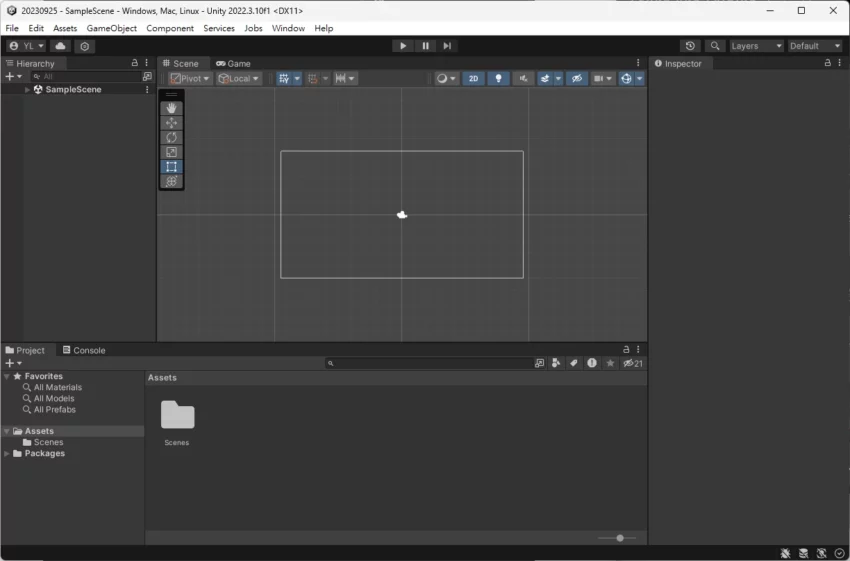
Task: Toggle scene lighting bulb
Action: point(498,79)
